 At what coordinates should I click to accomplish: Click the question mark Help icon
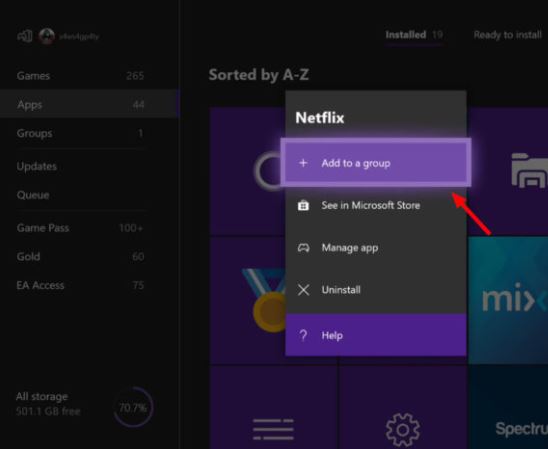303,335
